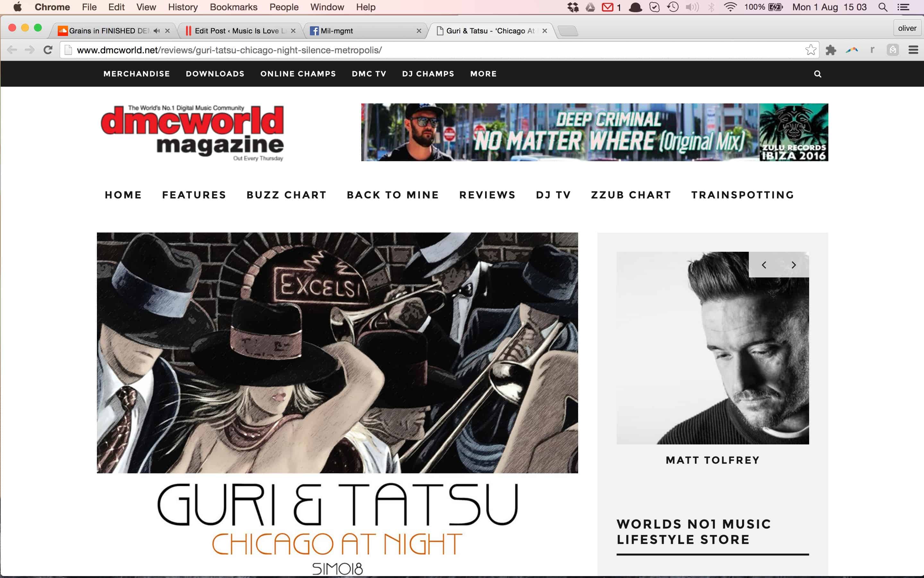Open the Apple menu

coord(18,7)
